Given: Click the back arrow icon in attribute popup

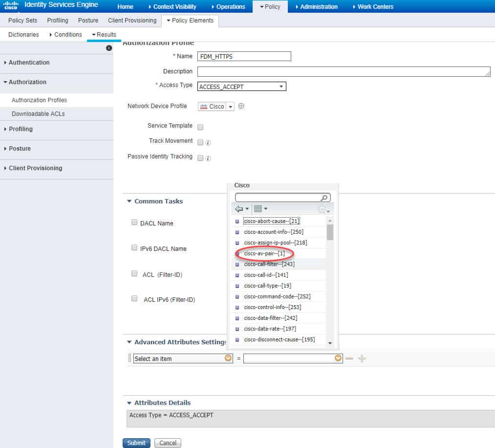Looking at the screenshot, I should [x=239, y=209].
